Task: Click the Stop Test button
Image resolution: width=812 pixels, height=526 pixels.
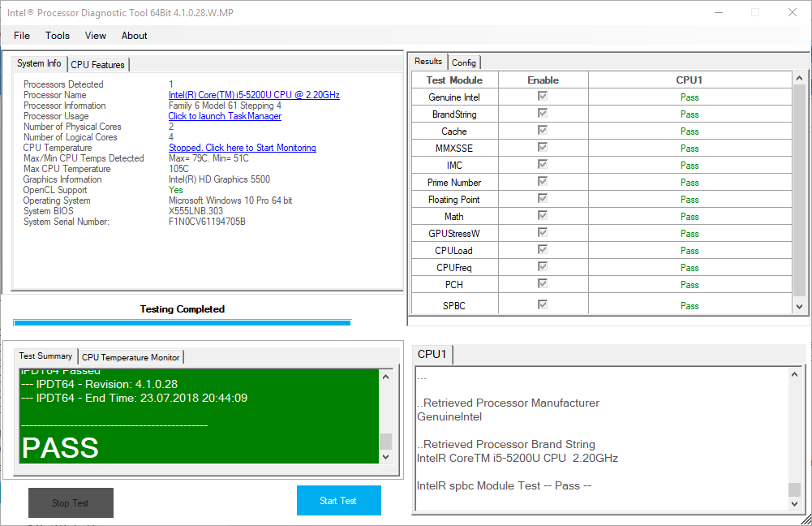Action: 70,502
